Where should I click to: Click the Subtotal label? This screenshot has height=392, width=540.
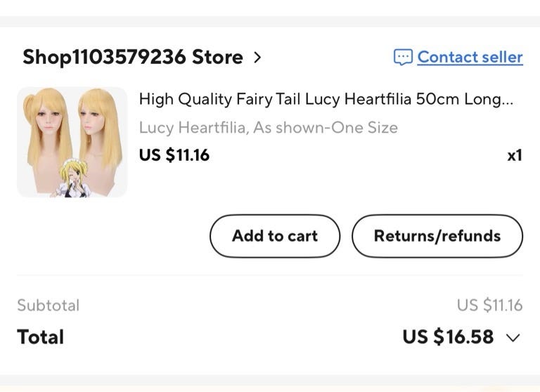click(48, 305)
